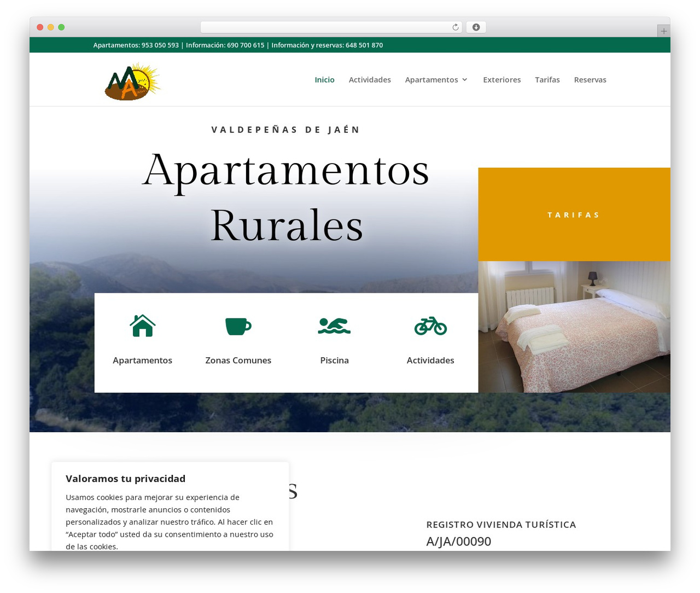Click the REGISTRO VIVIENDA TURÍSTICA text
The width and height of the screenshot is (700, 593).
coord(501,525)
